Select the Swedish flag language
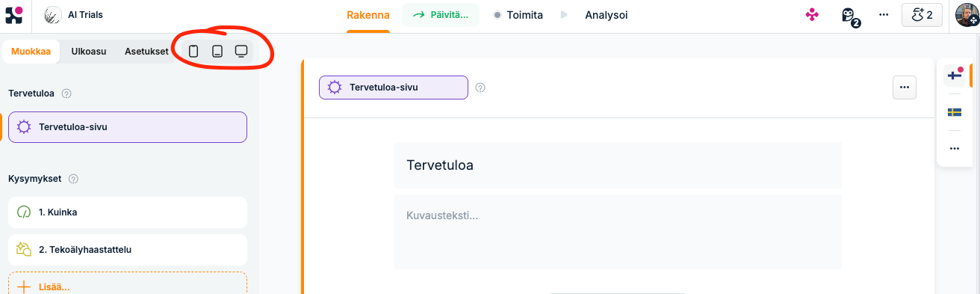Image resolution: width=980 pixels, height=294 pixels. (954, 112)
